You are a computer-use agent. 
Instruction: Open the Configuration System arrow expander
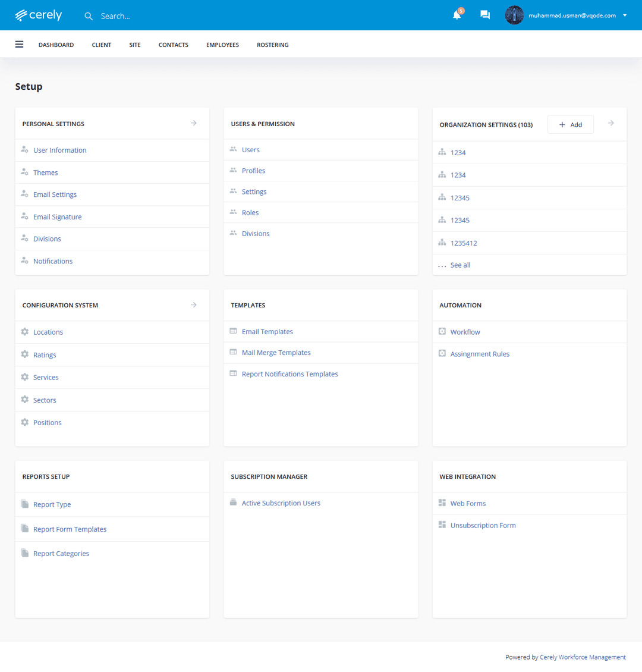194,304
